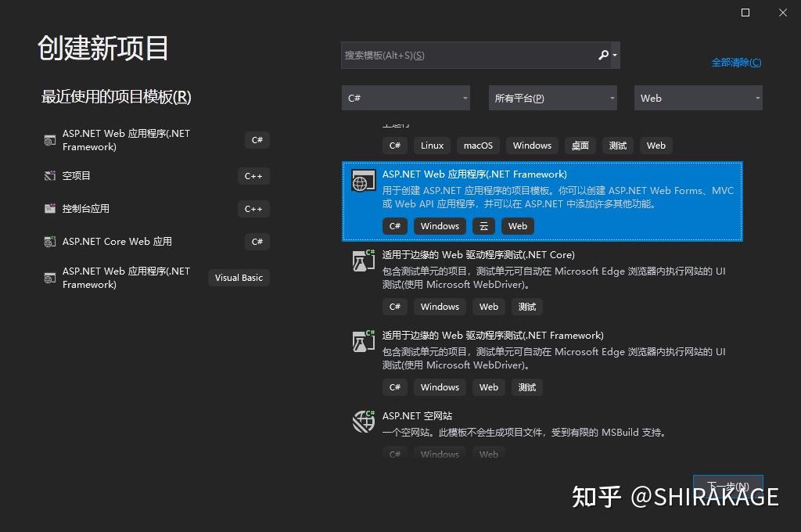The image size is (801, 532).
Task: Click the 控制台应用 recent template icon
Action: (x=49, y=209)
